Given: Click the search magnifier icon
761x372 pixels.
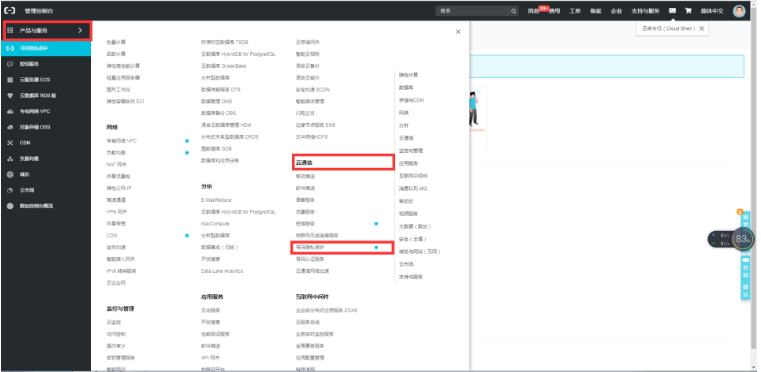Looking at the screenshot, I should (x=513, y=11).
